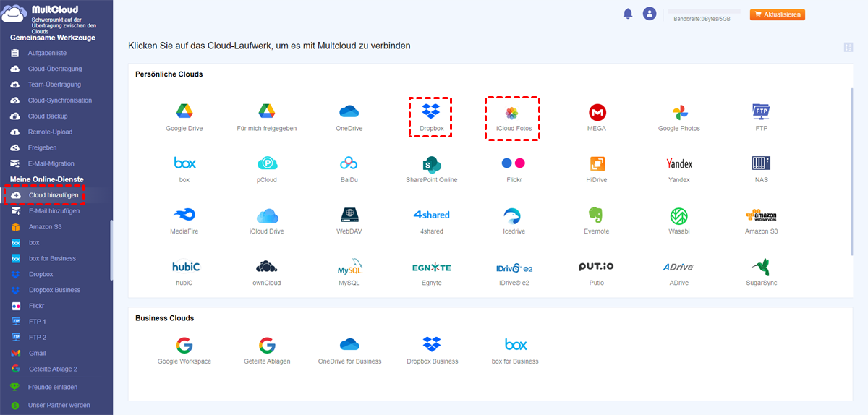The image size is (868, 415).
Task: Add IDrive e2 storage
Action: pyautogui.click(x=514, y=273)
